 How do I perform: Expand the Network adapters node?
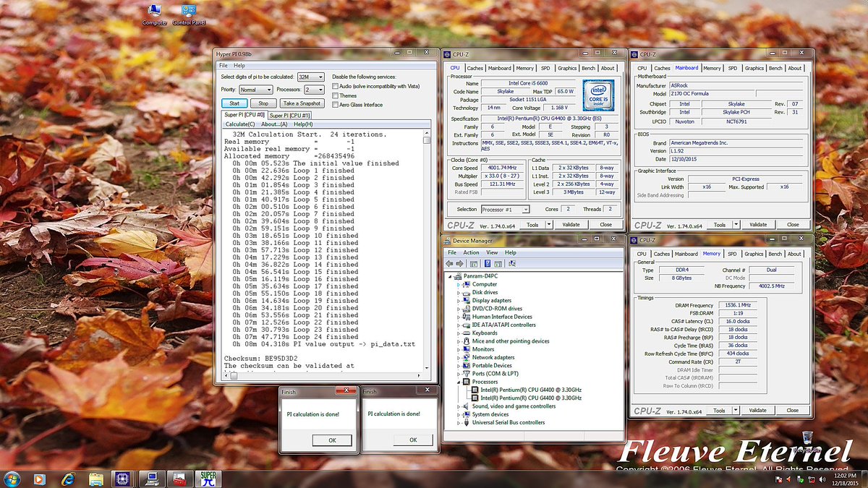coord(458,357)
